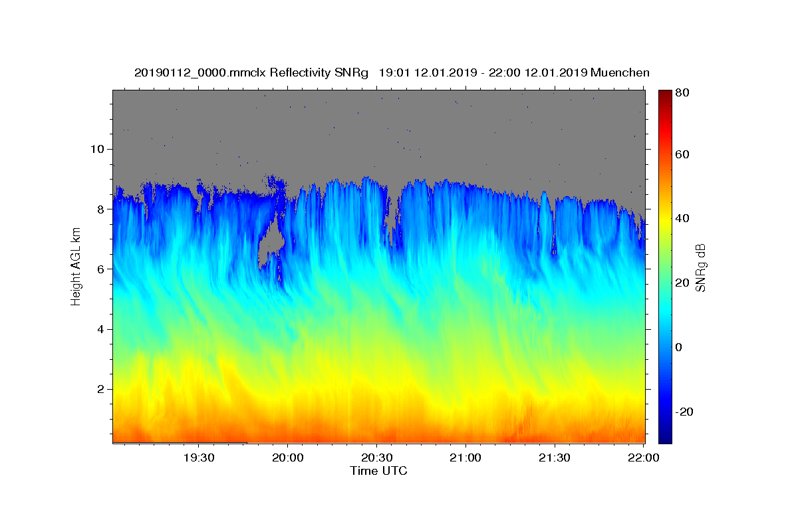Select the '20:30' time axis label
The height and width of the screenshot is (532, 798).
[376, 458]
